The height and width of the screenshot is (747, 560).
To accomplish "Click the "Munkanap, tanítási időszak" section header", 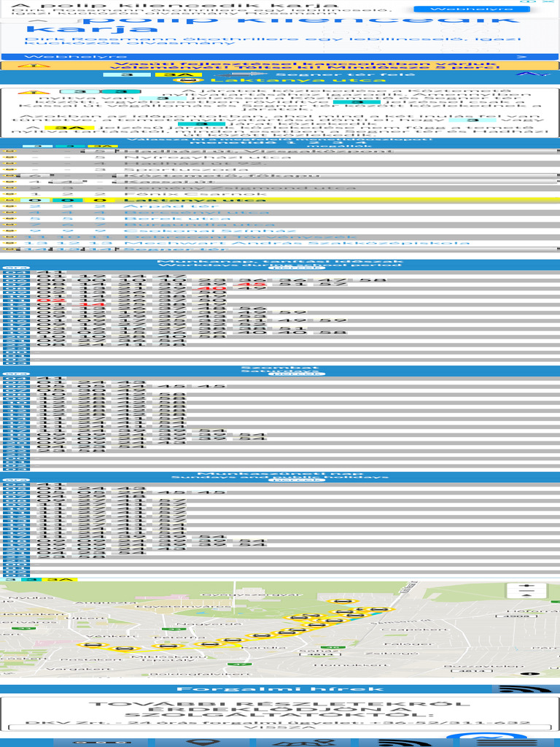I will tap(280, 262).
